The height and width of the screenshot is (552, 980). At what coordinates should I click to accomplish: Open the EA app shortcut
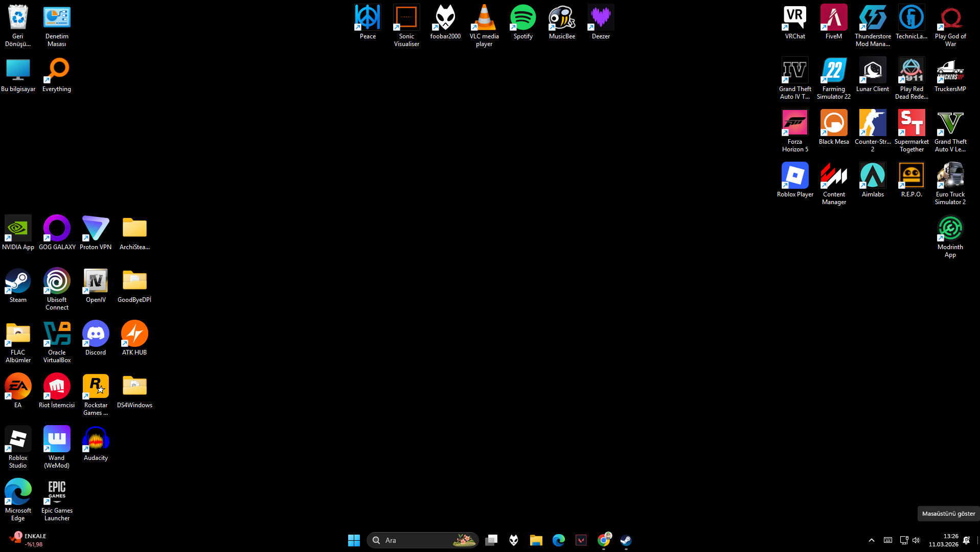tap(18, 391)
